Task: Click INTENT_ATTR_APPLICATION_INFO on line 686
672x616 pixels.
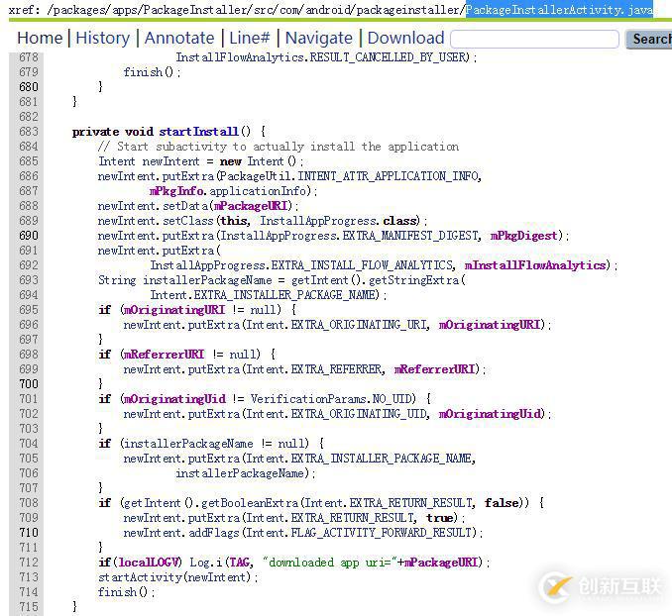Action: (x=388, y=176)
